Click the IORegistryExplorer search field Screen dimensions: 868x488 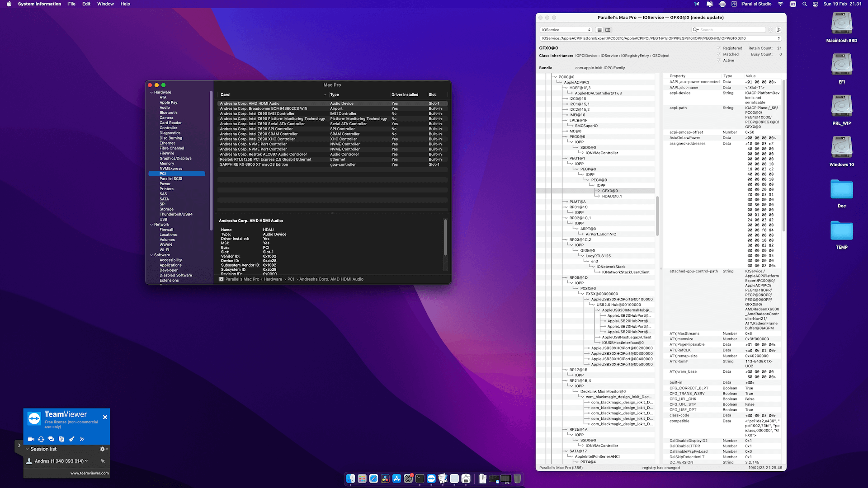[x=728, y=30]
